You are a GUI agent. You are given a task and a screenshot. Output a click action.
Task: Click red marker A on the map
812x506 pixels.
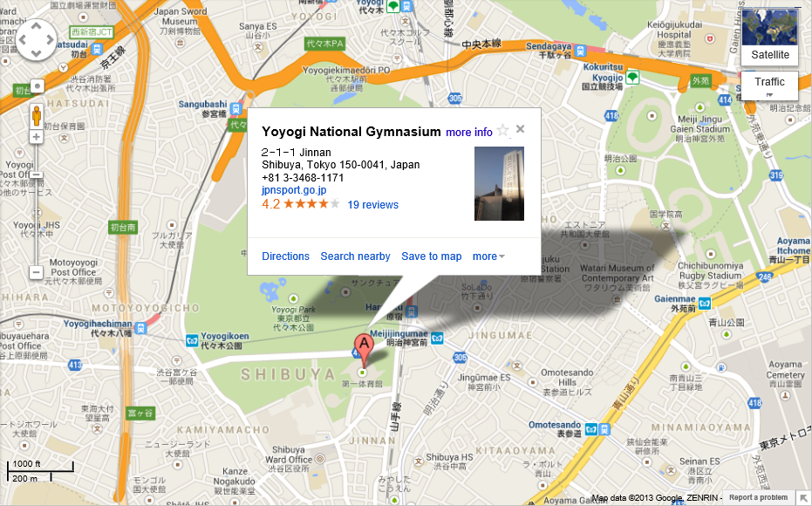(x=364, y=350)
